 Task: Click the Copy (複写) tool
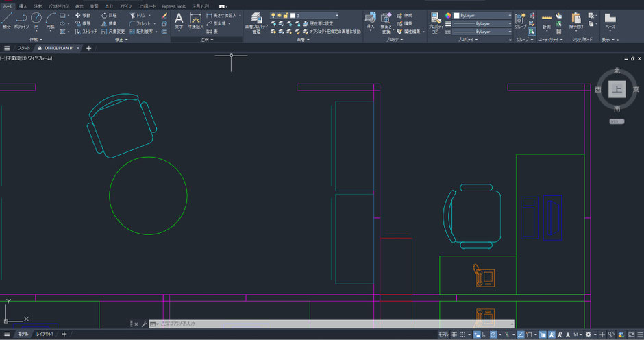tap(82, 23)
